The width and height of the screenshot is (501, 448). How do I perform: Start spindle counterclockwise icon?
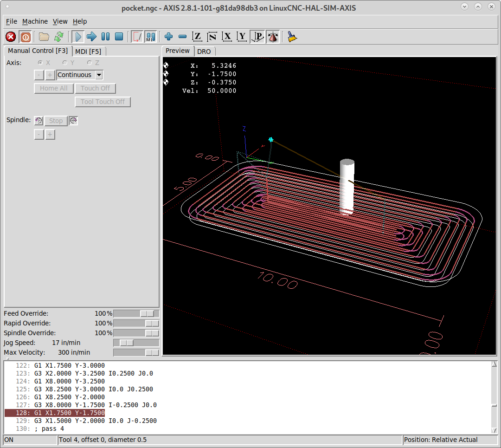point(39,121)
